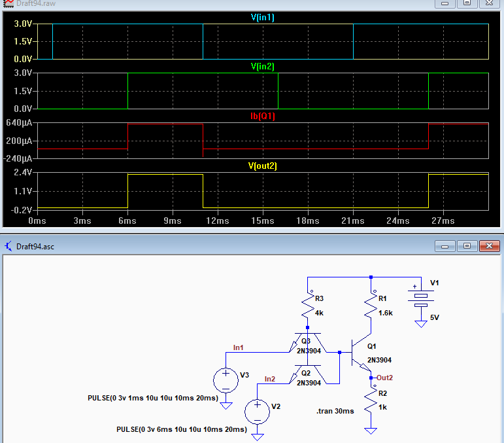Click V2 PULSE 6ms delay parameter text
Screen dimensions: 504x443
pos(182,429)
